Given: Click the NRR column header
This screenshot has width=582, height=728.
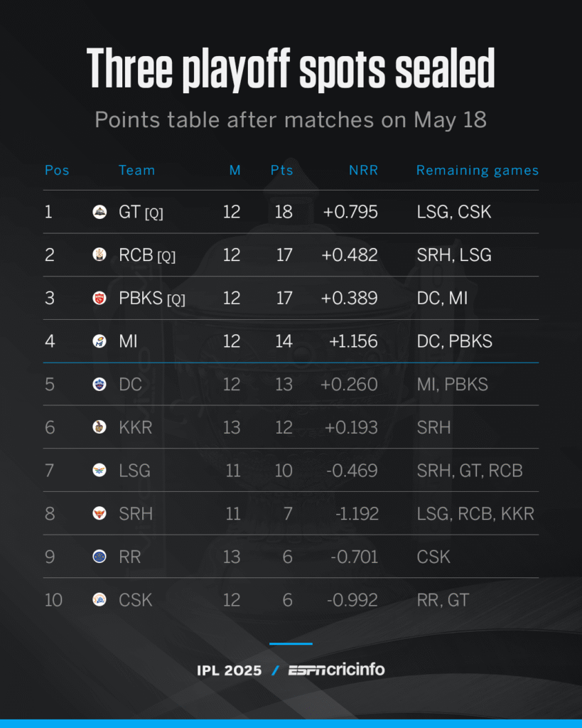Looking at the screenshot, I should pyautogui.click(x=363, y=171).
